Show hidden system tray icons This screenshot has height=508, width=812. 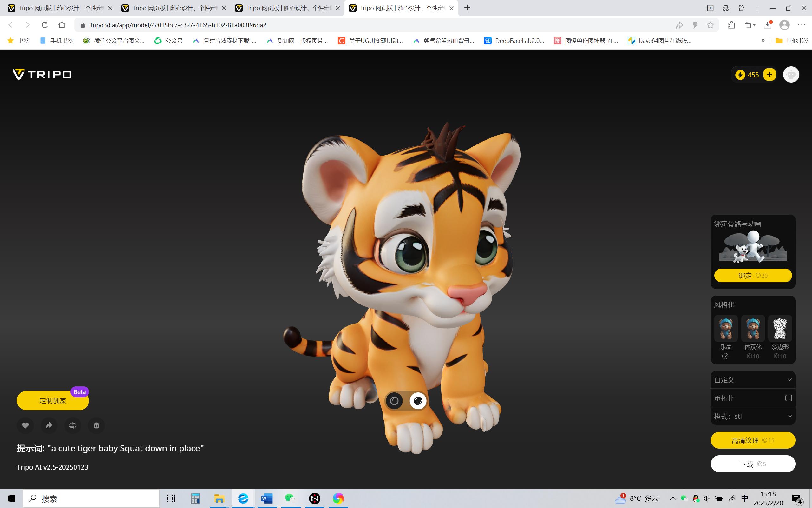point(672,498)
